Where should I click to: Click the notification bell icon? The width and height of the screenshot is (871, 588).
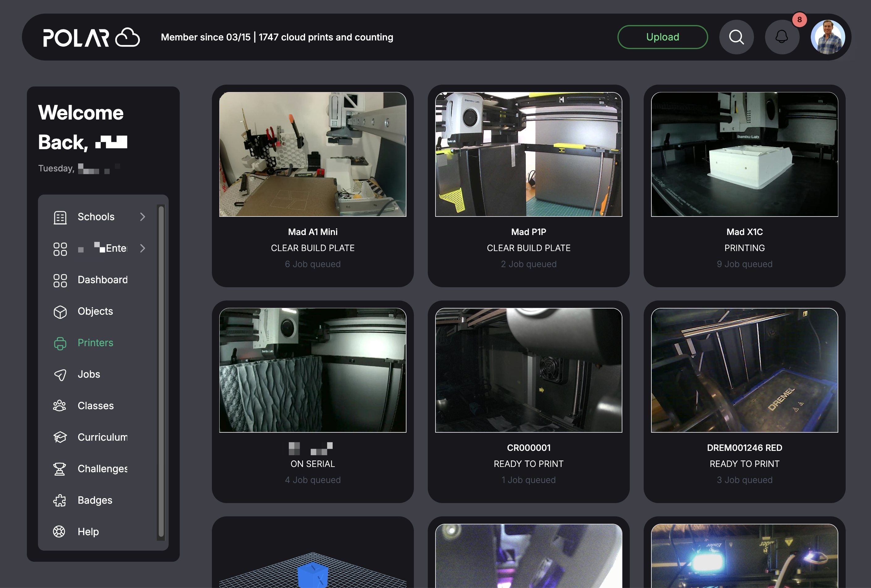tap(782, 37)
